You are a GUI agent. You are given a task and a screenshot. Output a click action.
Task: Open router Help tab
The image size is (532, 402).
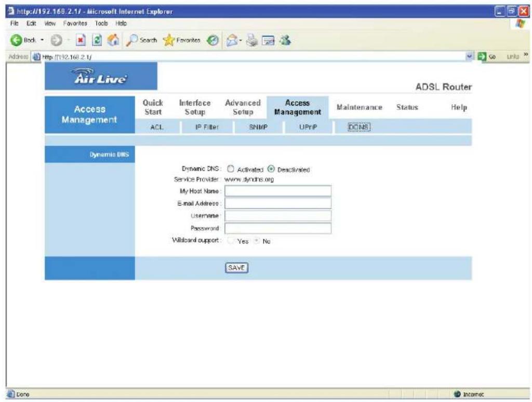click(459, 107)
